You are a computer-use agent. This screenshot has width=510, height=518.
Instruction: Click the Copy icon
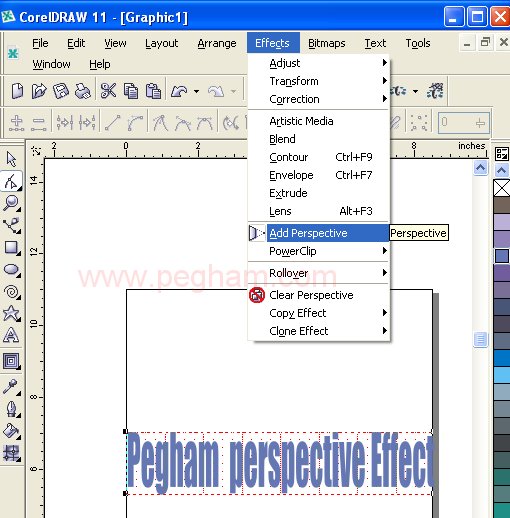tap(131, 91)
